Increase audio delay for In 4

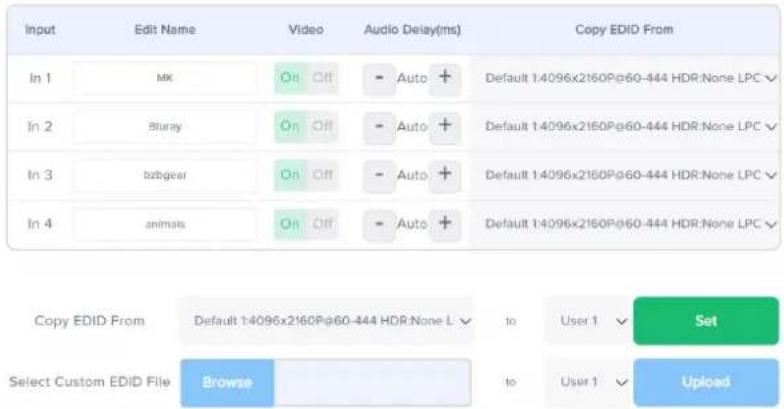click(x=445, y=224)
